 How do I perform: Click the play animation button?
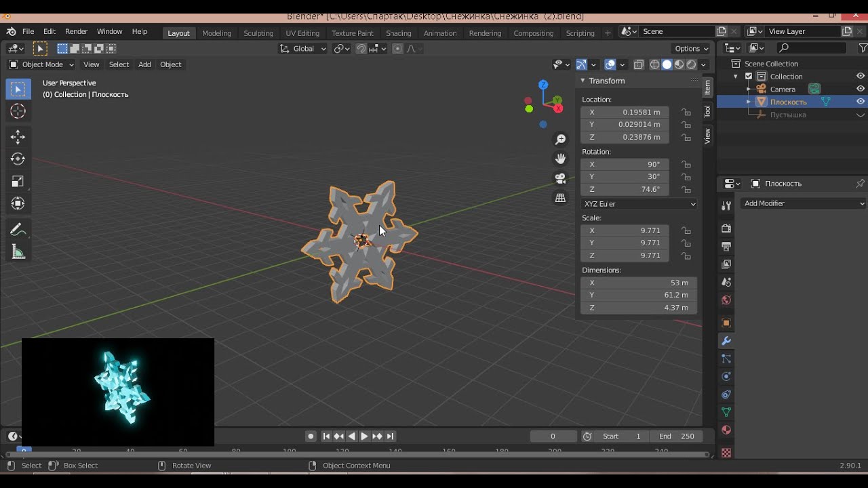coord(364,436)
